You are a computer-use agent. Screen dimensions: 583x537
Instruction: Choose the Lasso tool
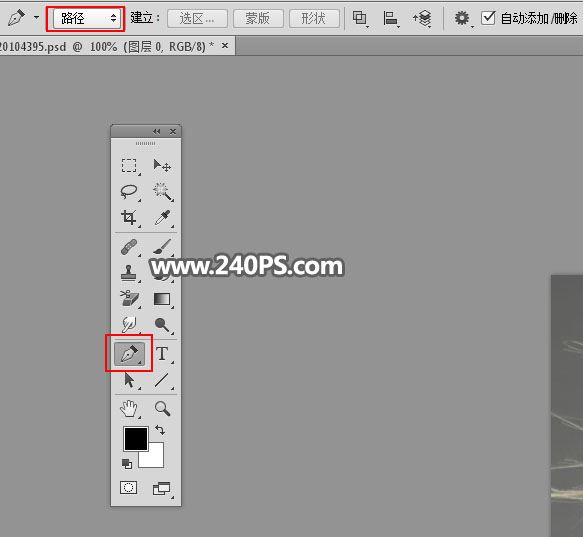(x=129, y=192)
